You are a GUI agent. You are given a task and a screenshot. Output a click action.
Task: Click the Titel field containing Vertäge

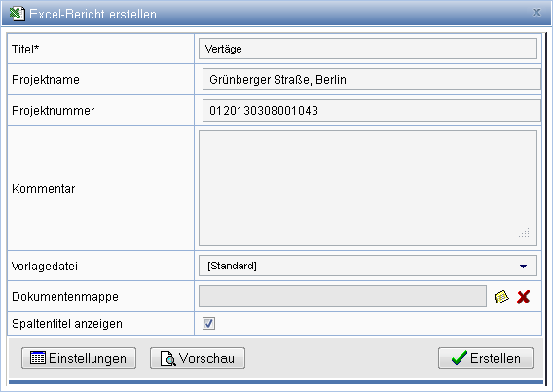pos(368,49)
